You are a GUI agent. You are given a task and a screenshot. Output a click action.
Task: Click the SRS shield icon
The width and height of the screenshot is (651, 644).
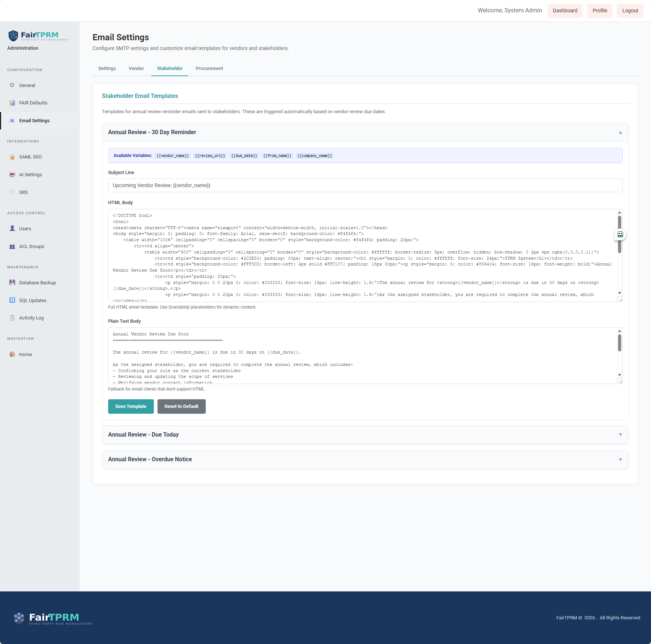(x=12, y=193)
